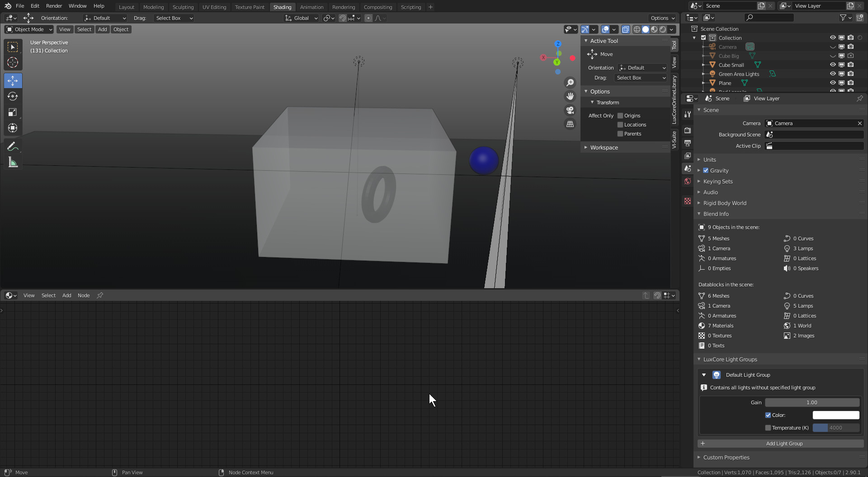Toggle the Gravity checkbox
868x477 pixels.
pyautogui.click(x=706, y=171)
